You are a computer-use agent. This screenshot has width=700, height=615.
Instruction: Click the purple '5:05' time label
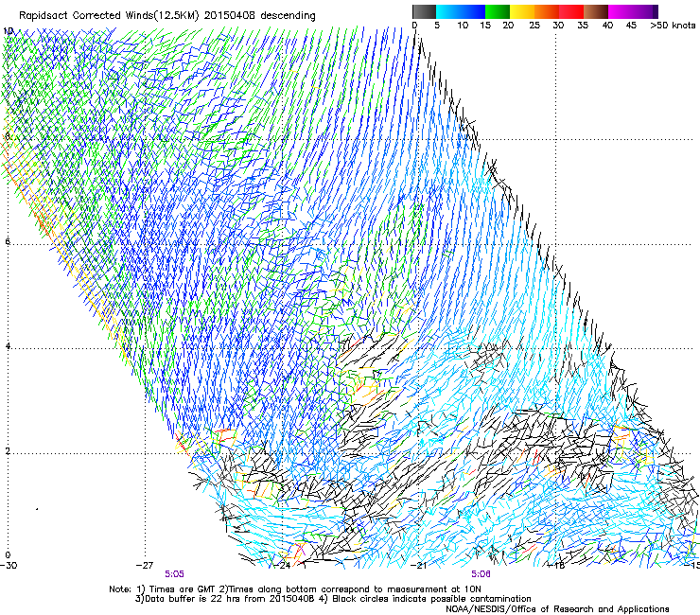(x=175, y=574)
